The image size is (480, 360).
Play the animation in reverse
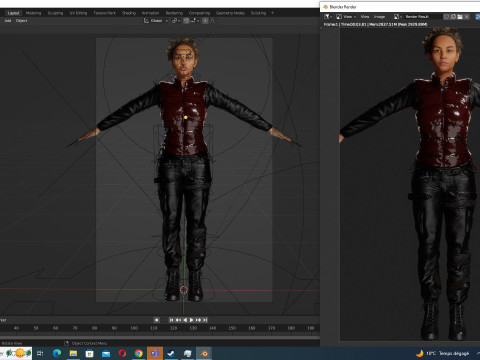[x=185, y=320]
